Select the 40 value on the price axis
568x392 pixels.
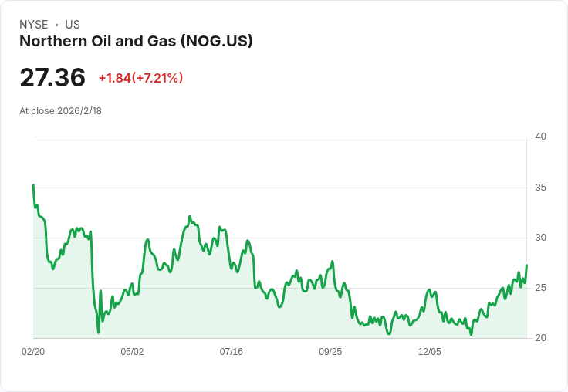click(540, 137)
